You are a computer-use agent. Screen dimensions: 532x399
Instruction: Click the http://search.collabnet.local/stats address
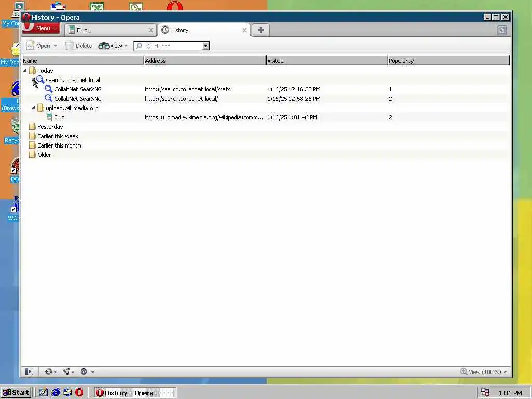(x=188, y=89)
